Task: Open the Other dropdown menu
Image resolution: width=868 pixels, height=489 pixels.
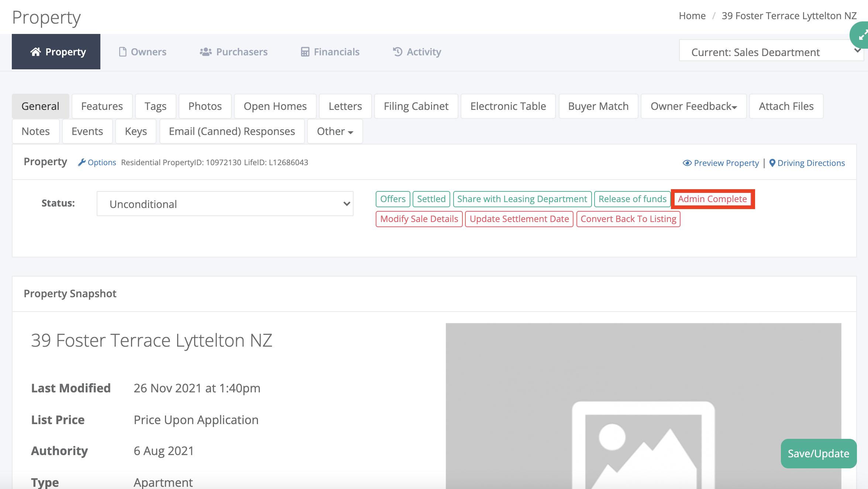Action: pos(335,131)
